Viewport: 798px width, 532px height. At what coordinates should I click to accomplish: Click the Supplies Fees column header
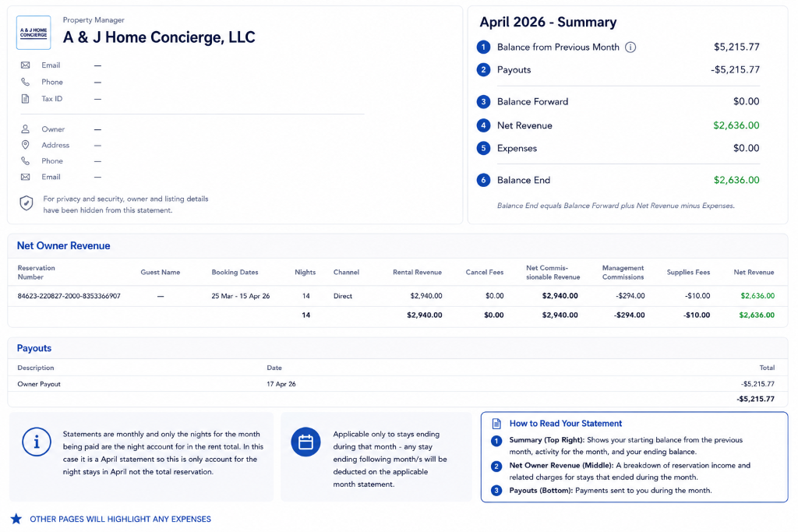point(688,272)
